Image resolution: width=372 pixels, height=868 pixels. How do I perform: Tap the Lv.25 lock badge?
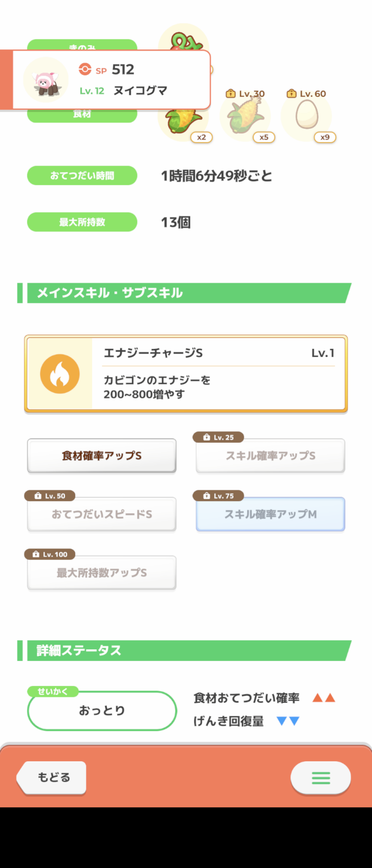(218, 437)
